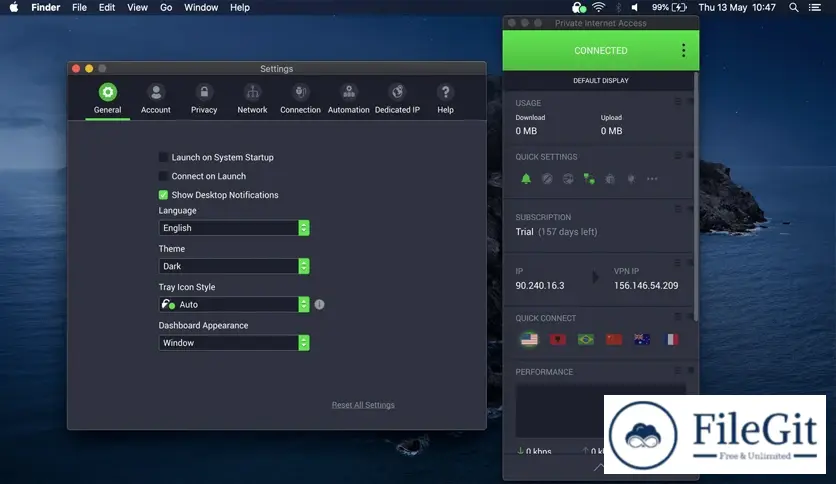836x484 pixels.
Task: Open the three-dot menu in PIA header
Action: click(684, 51)
